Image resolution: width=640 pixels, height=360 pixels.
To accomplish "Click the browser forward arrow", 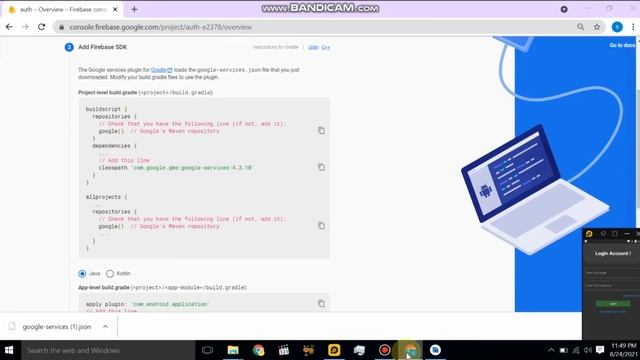I will click(x=25, y=27).
